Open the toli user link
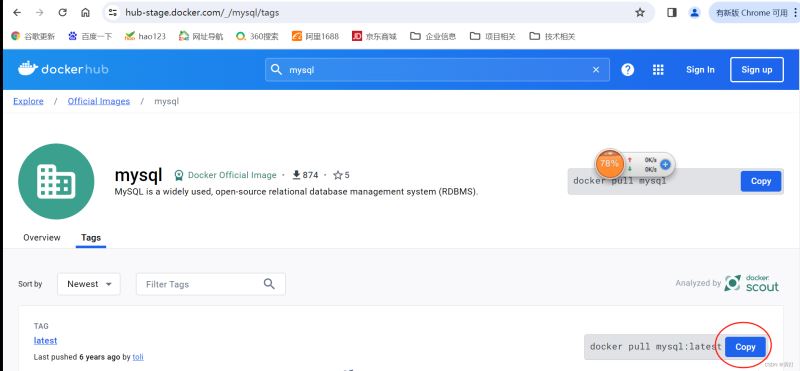Screen dimensions: 800x371 coord(138,357)
